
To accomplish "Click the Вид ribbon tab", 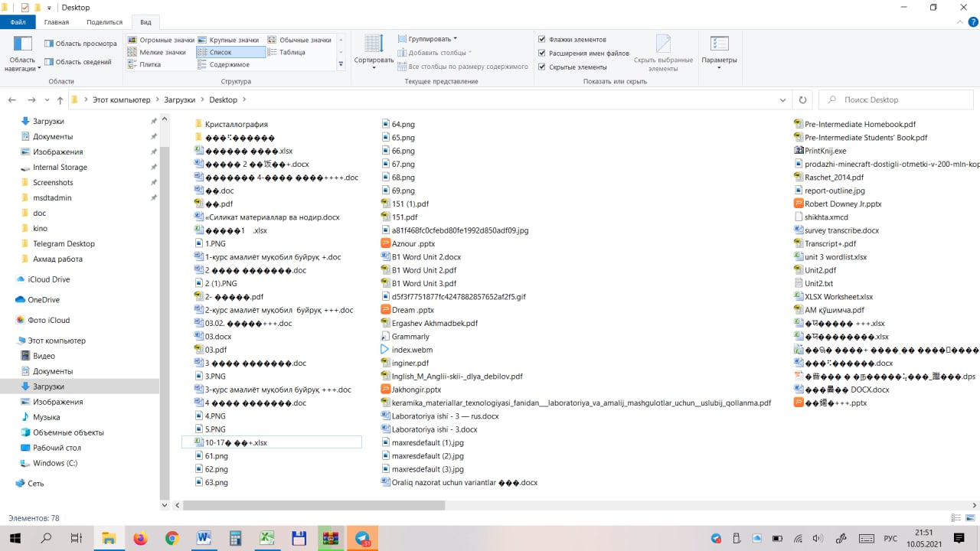I will coord(145,23).
